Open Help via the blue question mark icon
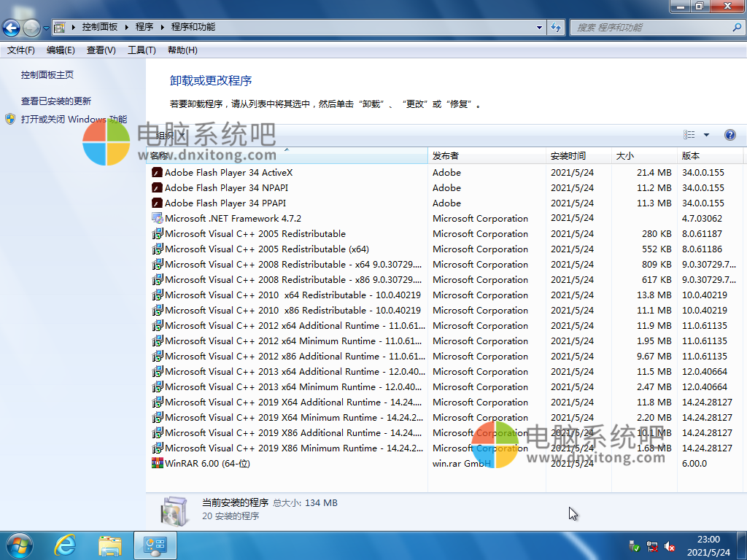This screenshot has height=560, width=747. [x=730, y=135]
